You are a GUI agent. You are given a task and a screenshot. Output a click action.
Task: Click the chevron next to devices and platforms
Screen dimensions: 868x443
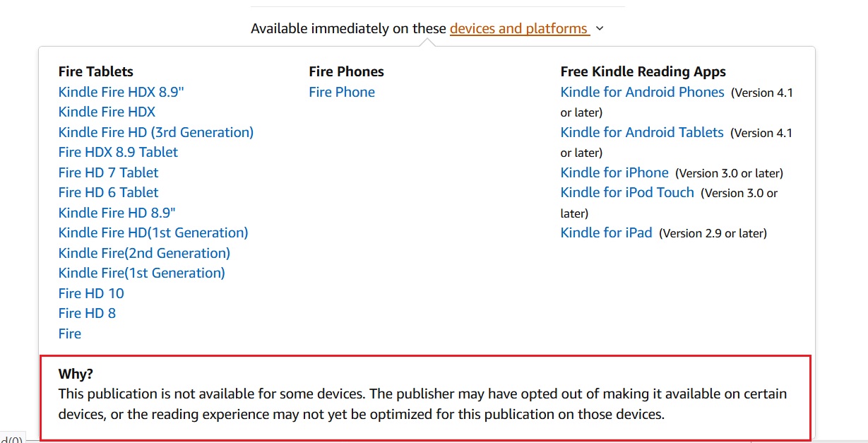(599, 29)
